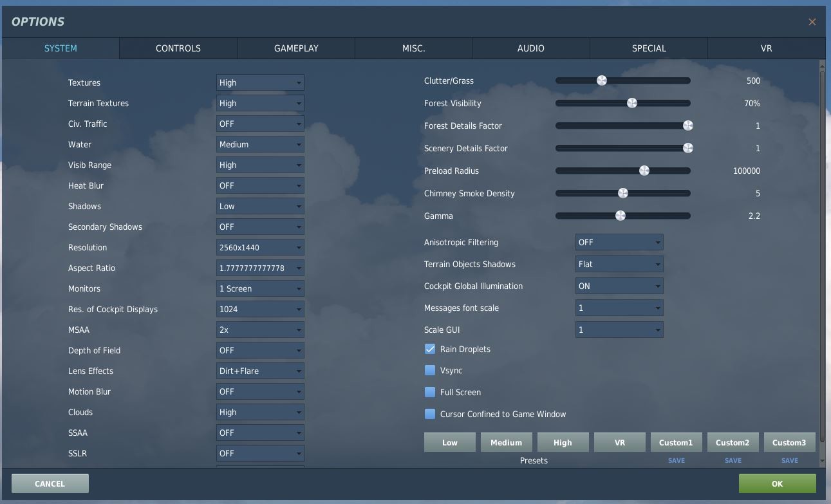The height and width of the screenshot is (504, 831).
Task: Enable the Vsync checkbox
Action: [430, 370]
